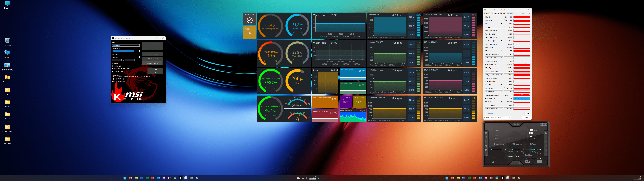
Task: Launch Kombustor from Afterburner K icon
Action: [x=486, y=137]
